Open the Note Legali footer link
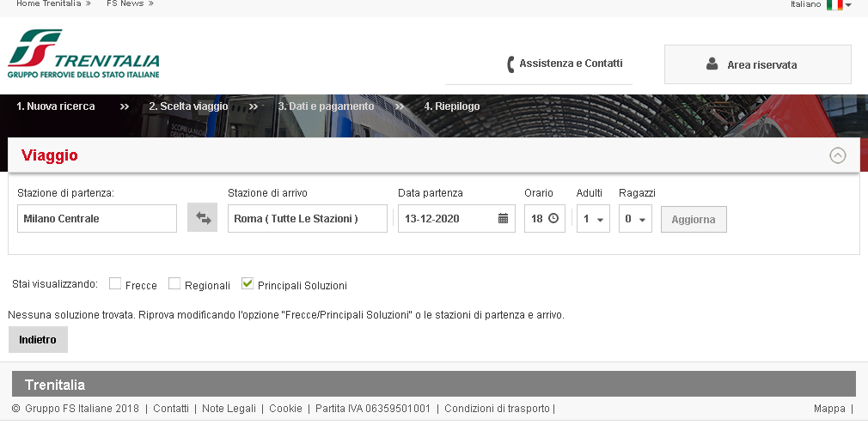The height and width of the screenshot is (431, 868). pos(229,409)
